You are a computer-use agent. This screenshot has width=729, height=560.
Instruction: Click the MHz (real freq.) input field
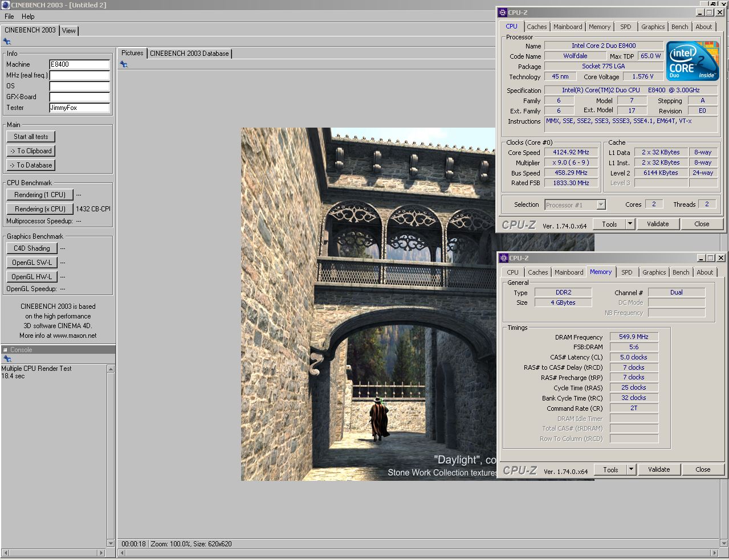pos(79,75)
